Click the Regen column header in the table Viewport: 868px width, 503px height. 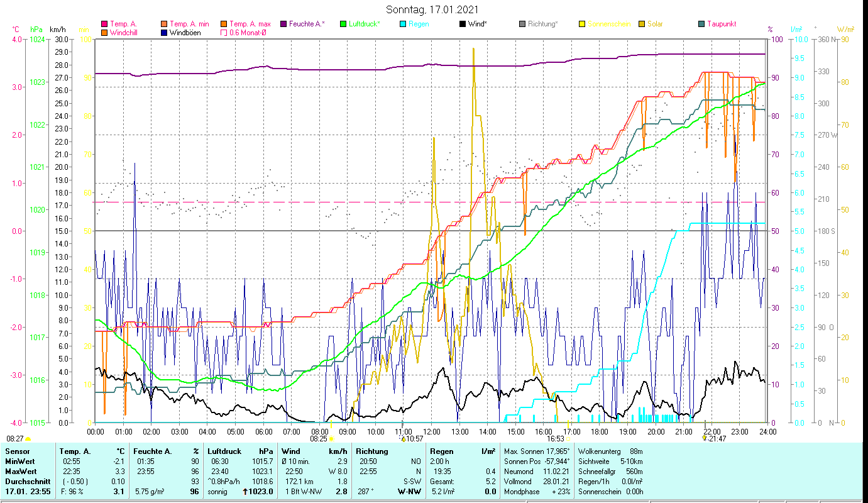point(442,451)
